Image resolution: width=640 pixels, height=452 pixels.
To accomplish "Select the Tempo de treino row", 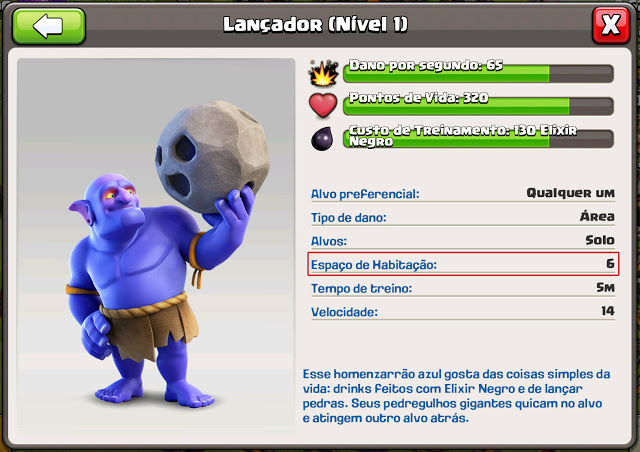I will pos(463,288).
